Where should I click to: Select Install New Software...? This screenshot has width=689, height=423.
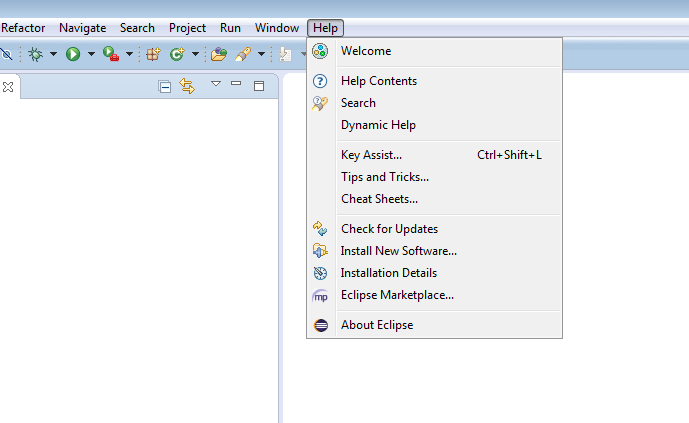point(398,251)
